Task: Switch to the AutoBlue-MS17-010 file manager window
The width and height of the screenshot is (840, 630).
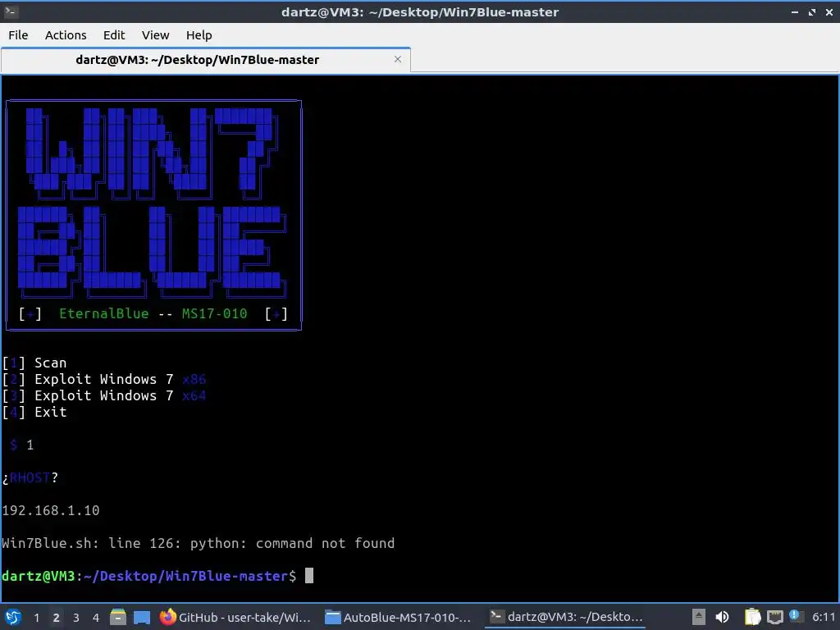Action: coord(399,617)
